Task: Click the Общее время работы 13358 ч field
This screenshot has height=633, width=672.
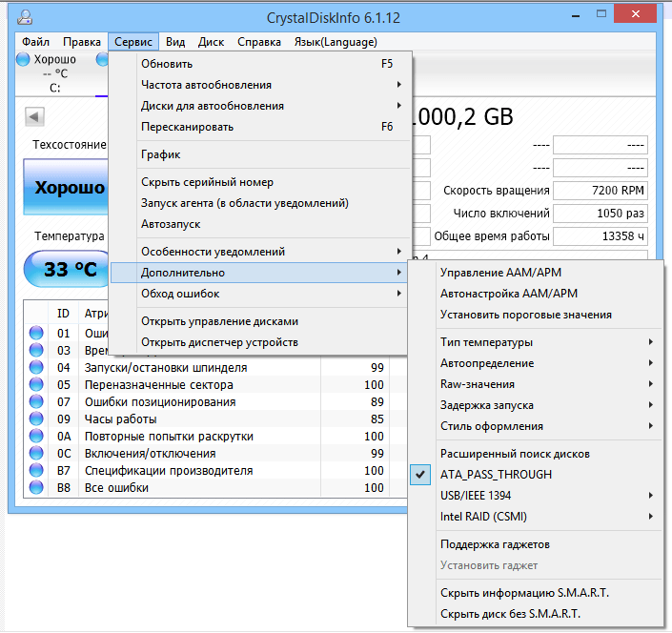Action: pyautogui.click(x=600, y=236)
